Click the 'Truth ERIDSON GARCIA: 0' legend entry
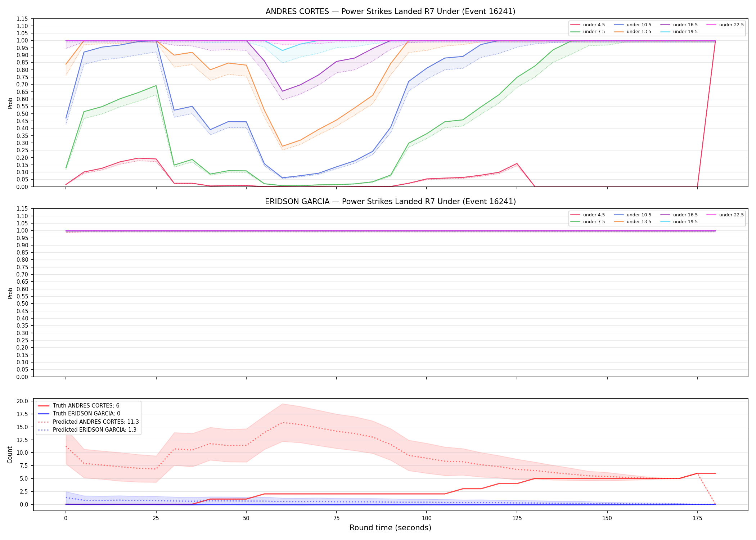756x540 pixels. point(79,414)
